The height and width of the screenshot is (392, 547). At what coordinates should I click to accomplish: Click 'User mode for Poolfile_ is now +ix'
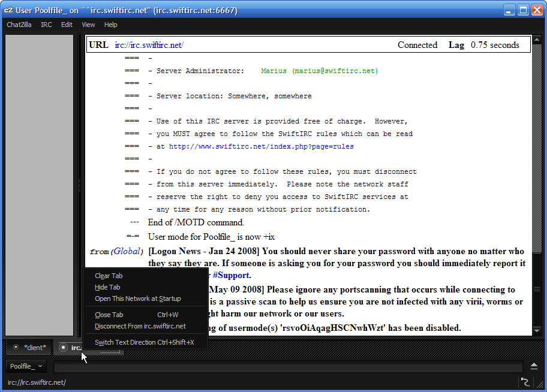click(x=211, y=237)
